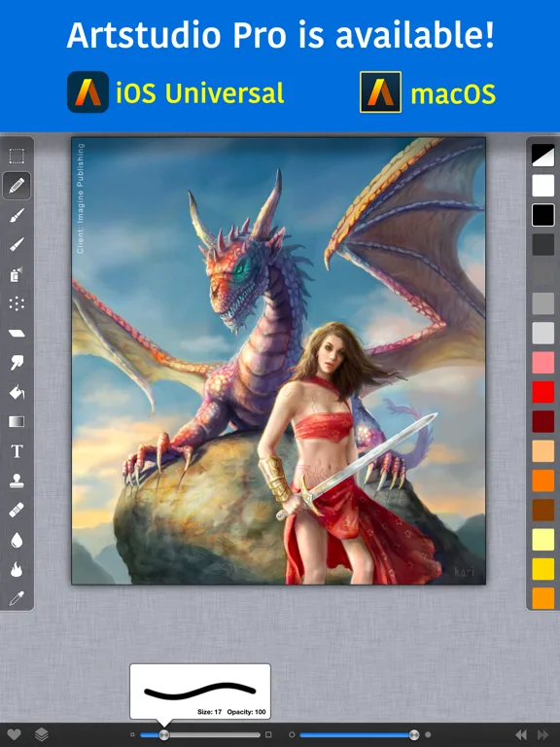Pick the light peach orange swatch

(542, 451)
